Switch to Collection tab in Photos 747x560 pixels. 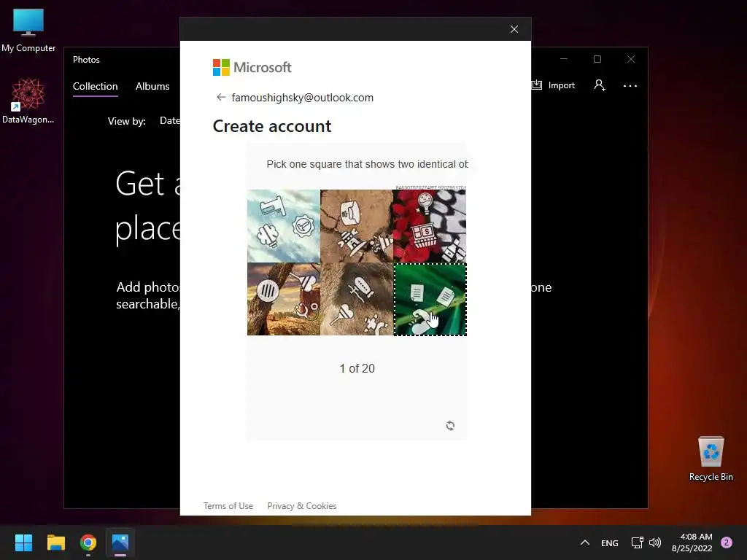tap(96, 86)
